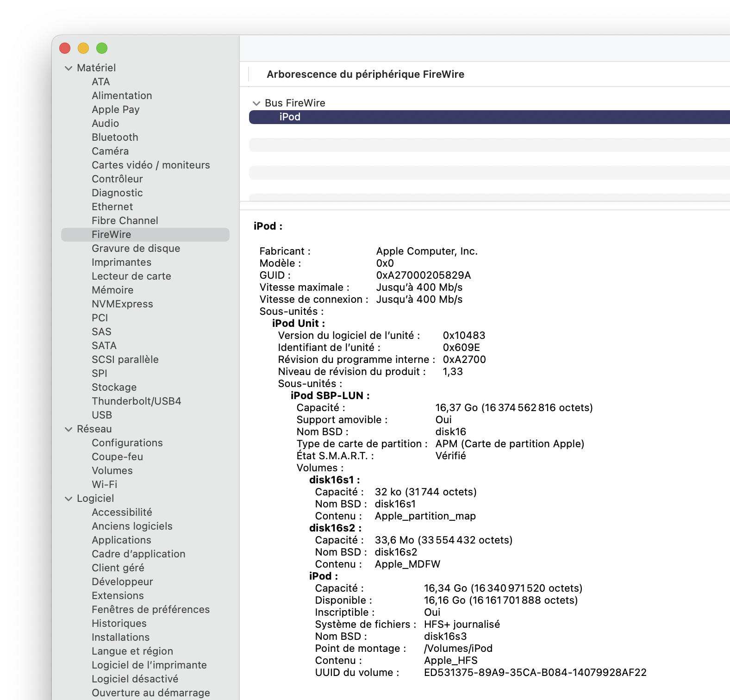This screenshot has height=700, width=730.
Task: Open the Développeur sidebar item
Action: [x=122, y=582]
